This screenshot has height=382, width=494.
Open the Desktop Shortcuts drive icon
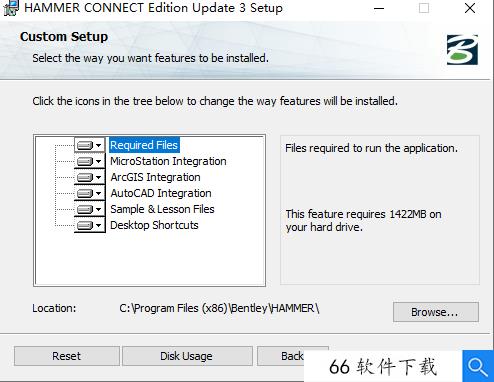click(89, 225)
